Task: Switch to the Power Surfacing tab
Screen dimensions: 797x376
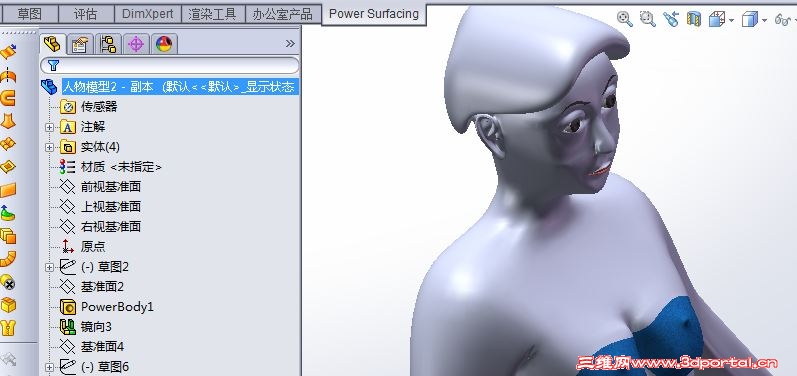Action: 374,14
